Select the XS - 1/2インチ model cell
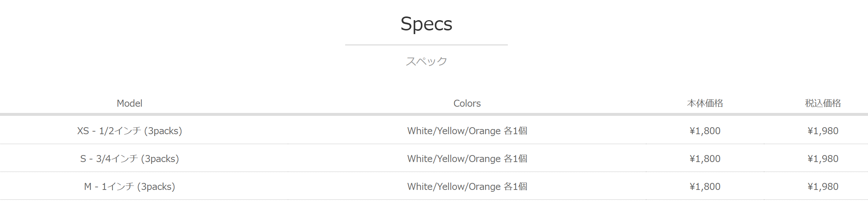The image size is (868, 213). 129,131
